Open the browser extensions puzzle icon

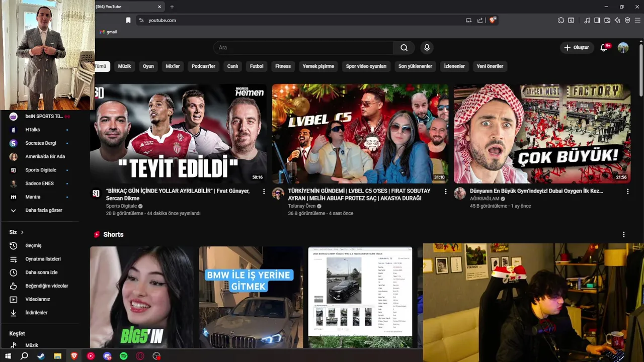[x=561, y=20]
